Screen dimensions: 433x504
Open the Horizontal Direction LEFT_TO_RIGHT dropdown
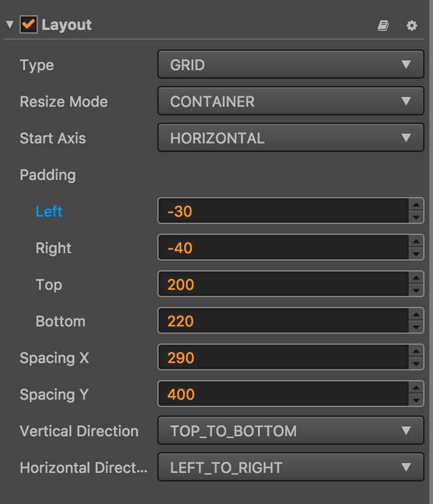290,467
